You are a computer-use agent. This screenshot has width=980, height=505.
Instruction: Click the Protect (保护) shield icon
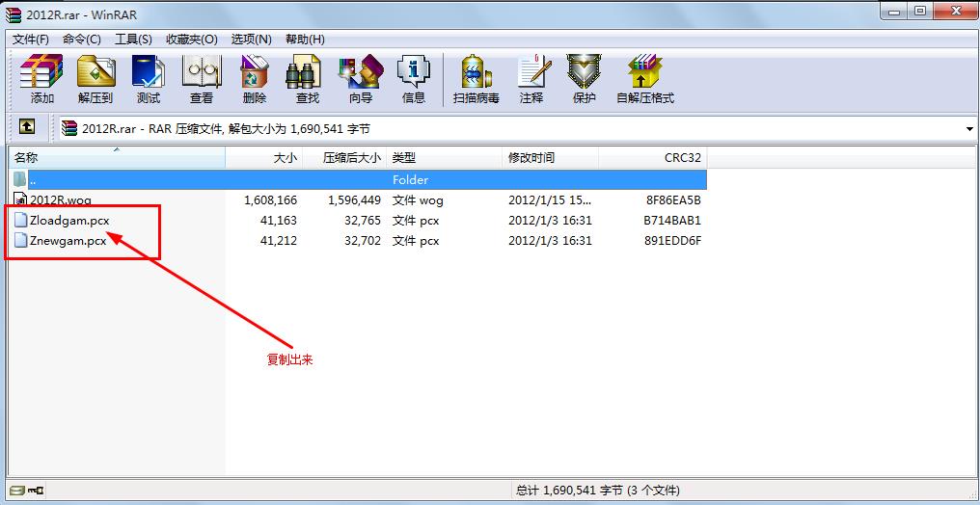pyautogui.click(x=584, y=71)
